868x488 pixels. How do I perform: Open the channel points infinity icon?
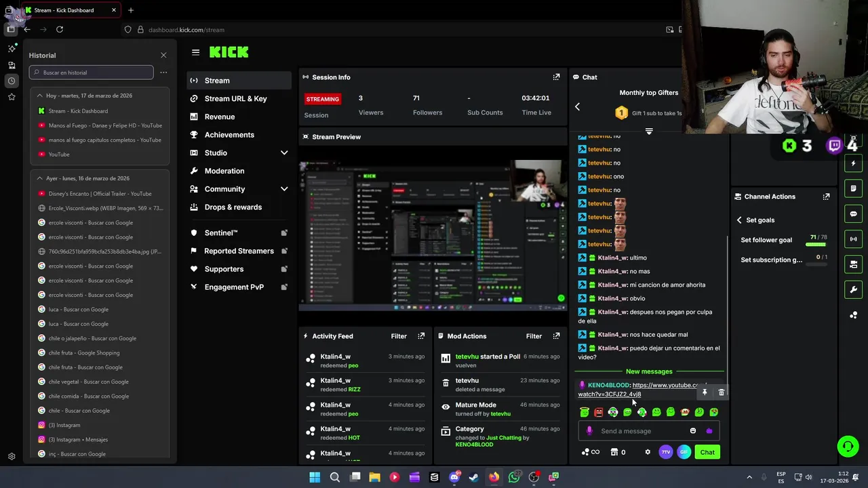pos(591,452)
